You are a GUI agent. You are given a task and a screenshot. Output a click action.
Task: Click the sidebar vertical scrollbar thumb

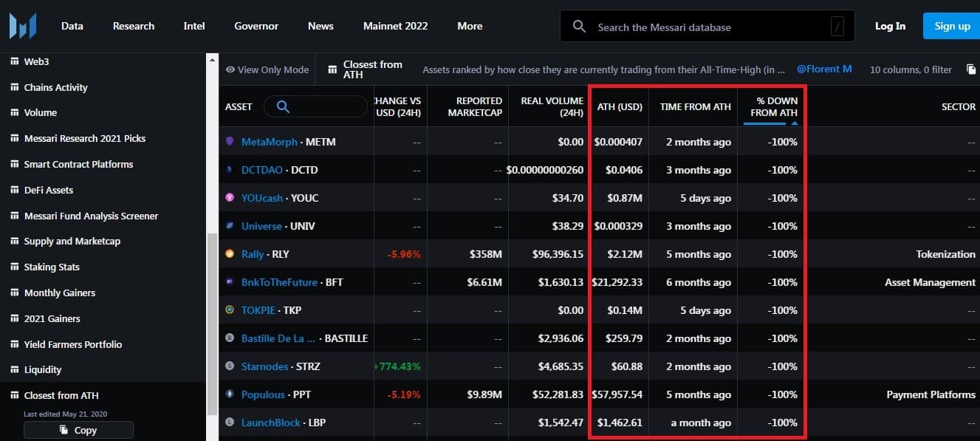pyautogui.click(x=212, y=323)
